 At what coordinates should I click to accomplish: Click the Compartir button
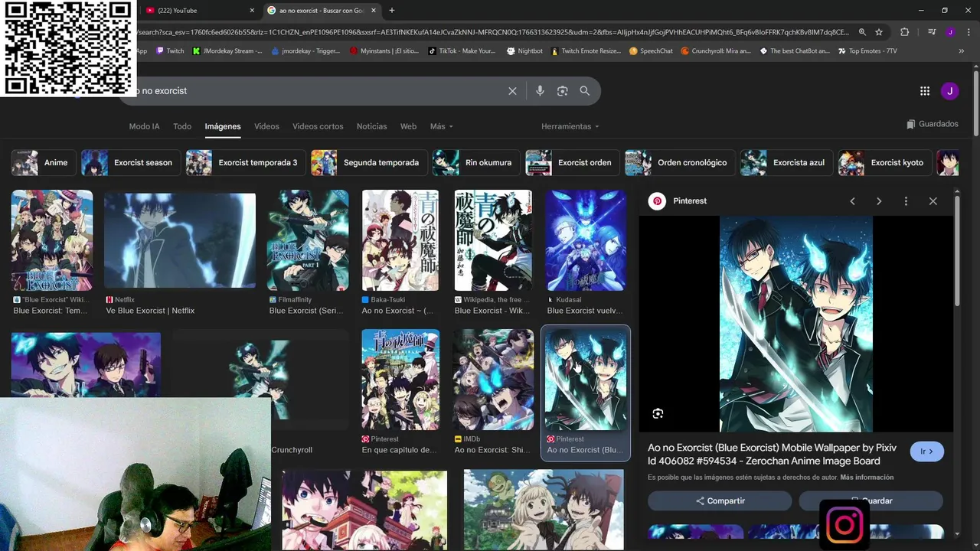point(720,500)
